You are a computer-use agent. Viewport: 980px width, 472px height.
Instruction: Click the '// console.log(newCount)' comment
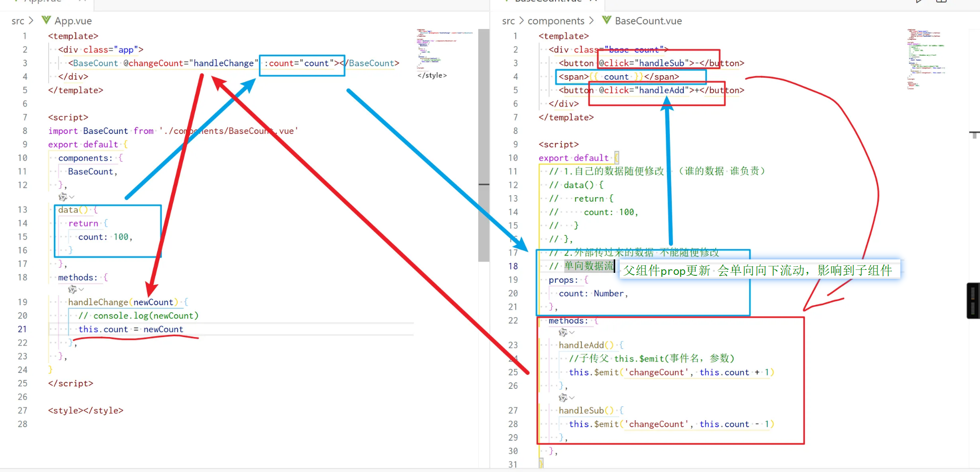click(138, 316)
